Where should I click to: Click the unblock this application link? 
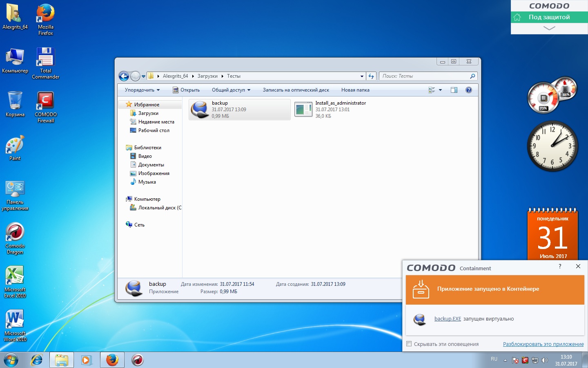coord(543,344)
